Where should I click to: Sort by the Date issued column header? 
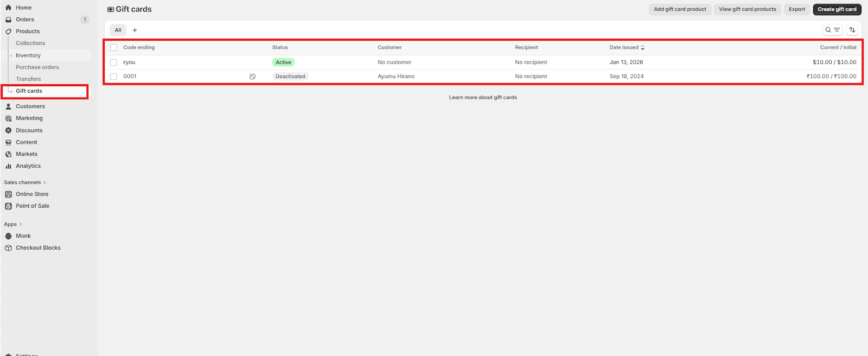pos(627,48)
